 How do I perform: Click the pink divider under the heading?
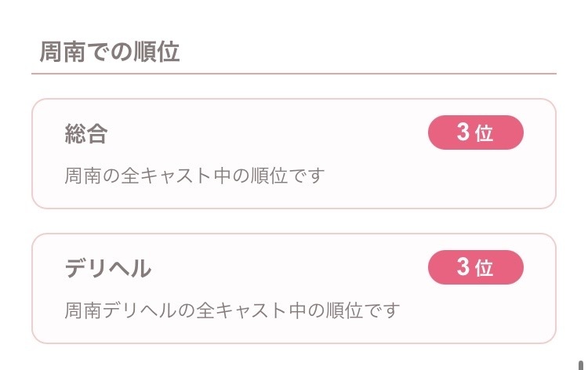(x=294, y=74)
